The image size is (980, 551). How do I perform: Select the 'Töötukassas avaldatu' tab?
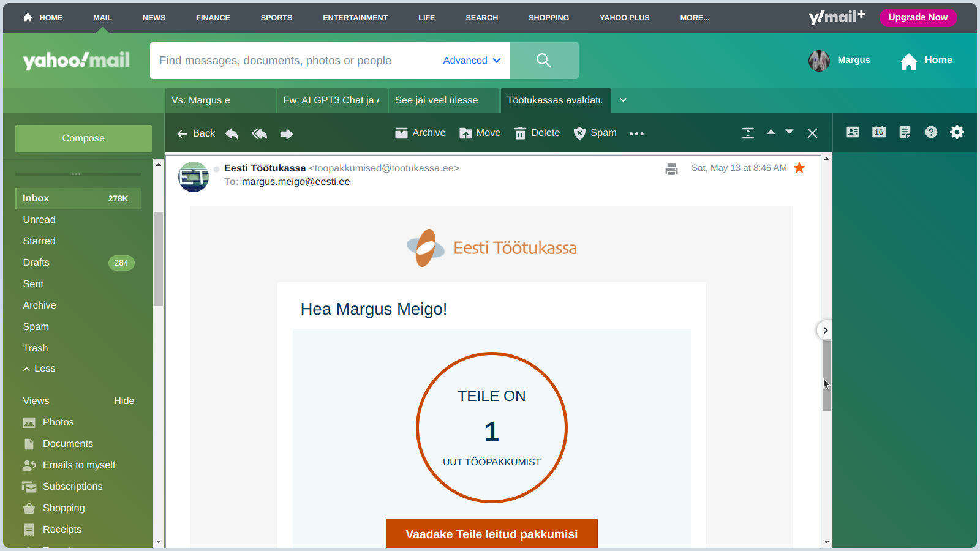click(556, 100)
